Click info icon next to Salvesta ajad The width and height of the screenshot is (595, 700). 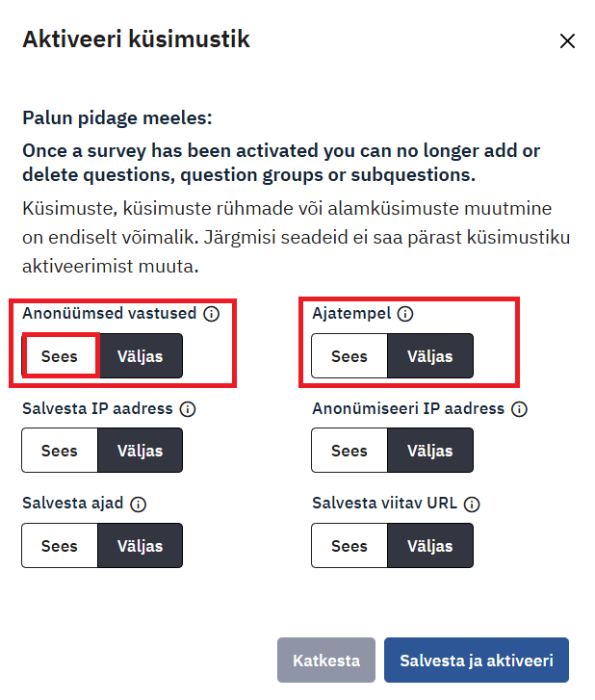[x=138, y=504]
